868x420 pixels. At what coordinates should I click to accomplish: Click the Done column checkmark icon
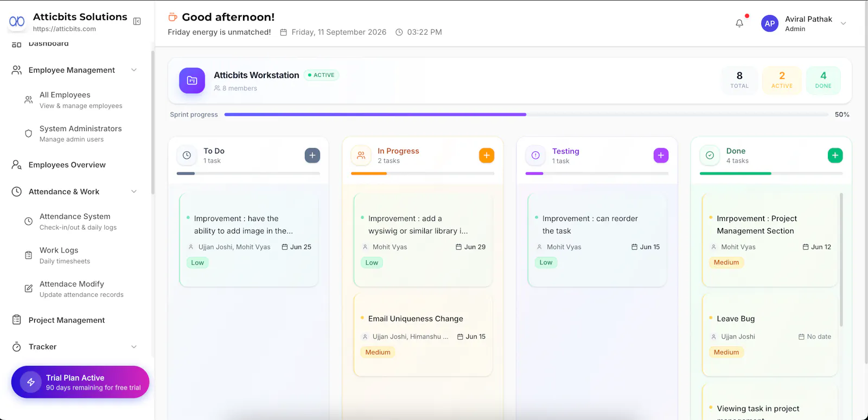pyautogui.click(x=710, y=156)
